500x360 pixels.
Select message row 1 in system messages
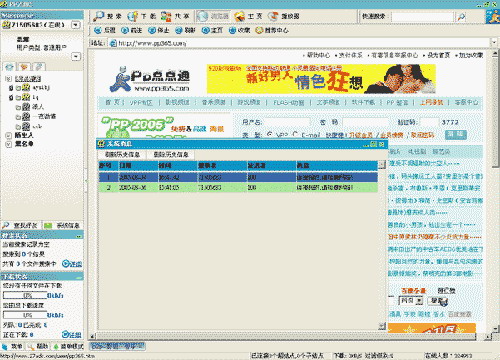click(238, 177)
